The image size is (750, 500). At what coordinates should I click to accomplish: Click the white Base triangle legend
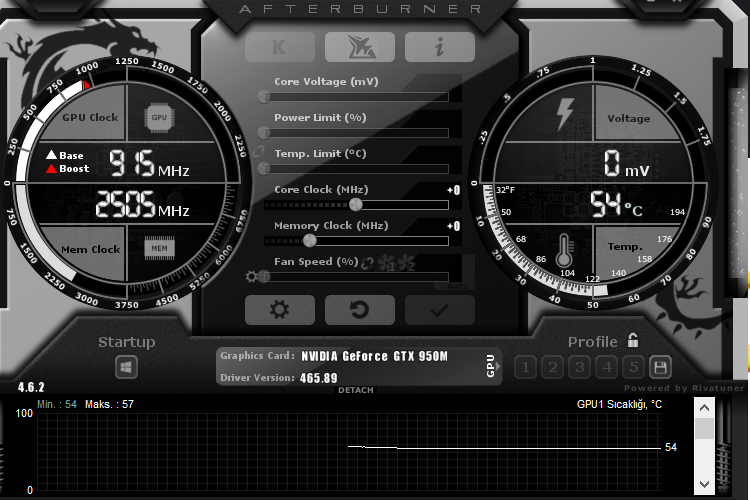point(51,155)
